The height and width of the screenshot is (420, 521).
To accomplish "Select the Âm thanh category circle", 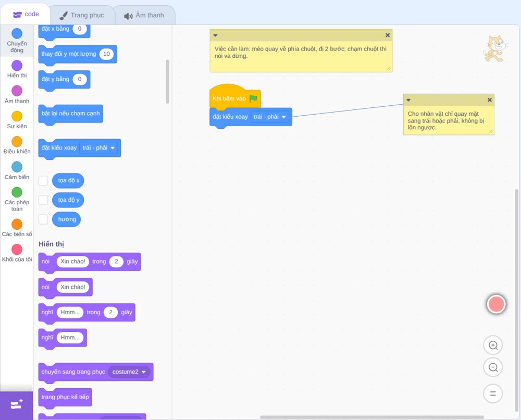I will 17,91.
